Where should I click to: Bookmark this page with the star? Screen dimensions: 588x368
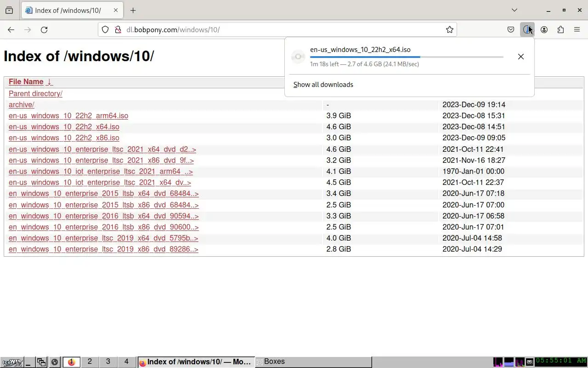pos(450,29)
